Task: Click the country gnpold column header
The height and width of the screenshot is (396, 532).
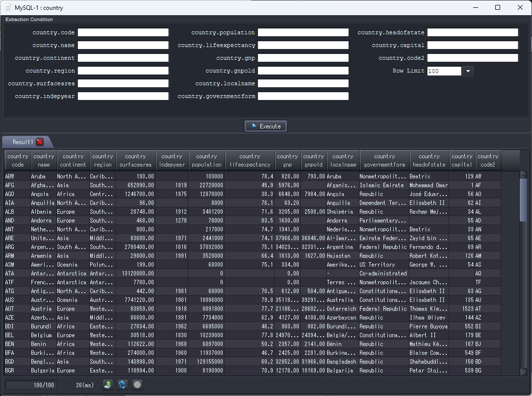Action: [313, 160]
